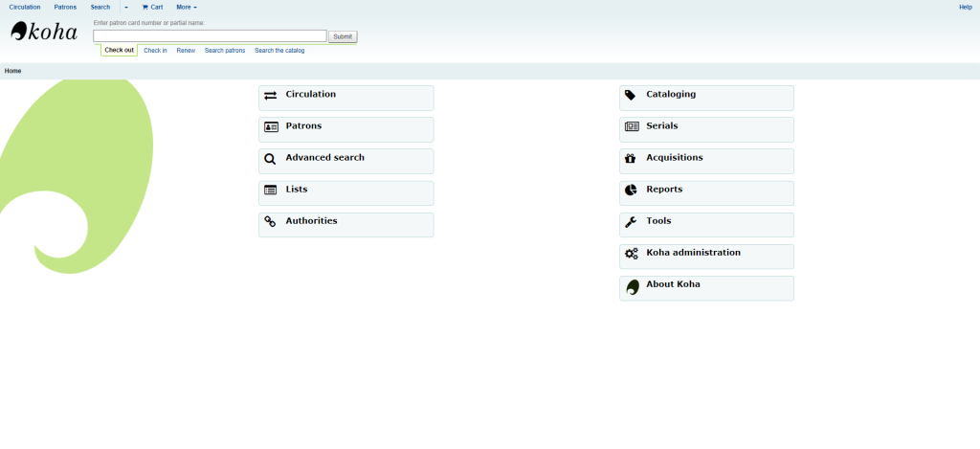Screen dimensions: 980x449
Task: Click the Reports pie chart icon
Action: click(631, 191)
